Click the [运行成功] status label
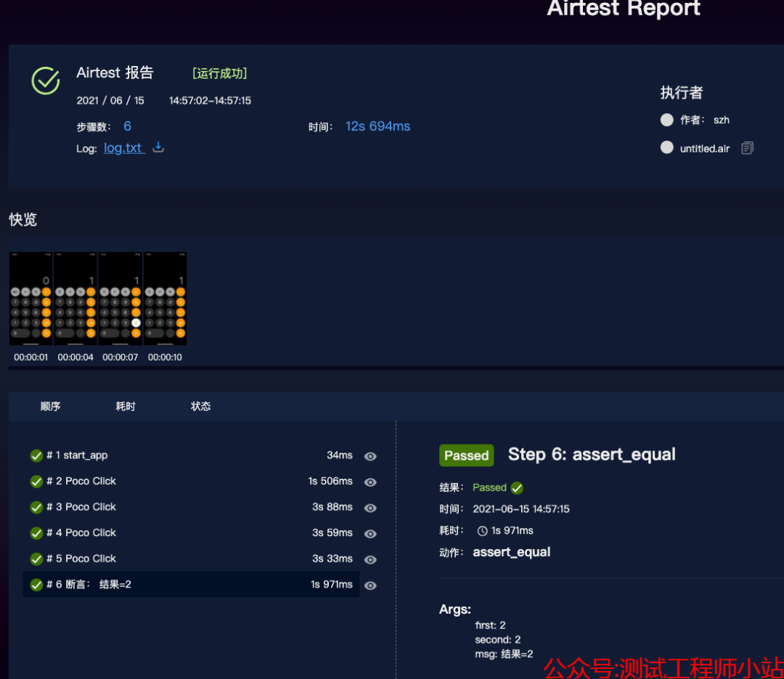Image resolution: width=784 pixels, height=679 pixels. pyautogui.click(x=220, y=73)
